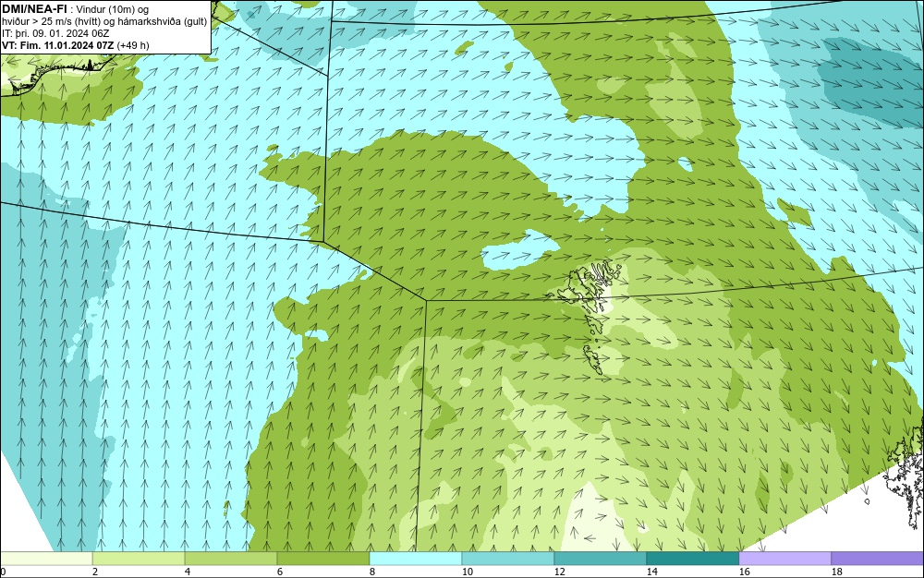Click the 16–18 m/s legend color swatch
This screenshot has width=924, height=578.
tap(784, 559)
